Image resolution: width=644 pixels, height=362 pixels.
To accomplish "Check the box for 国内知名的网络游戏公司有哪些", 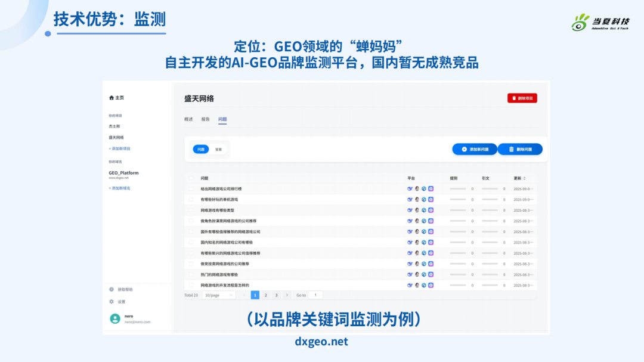I will [191, 243].
